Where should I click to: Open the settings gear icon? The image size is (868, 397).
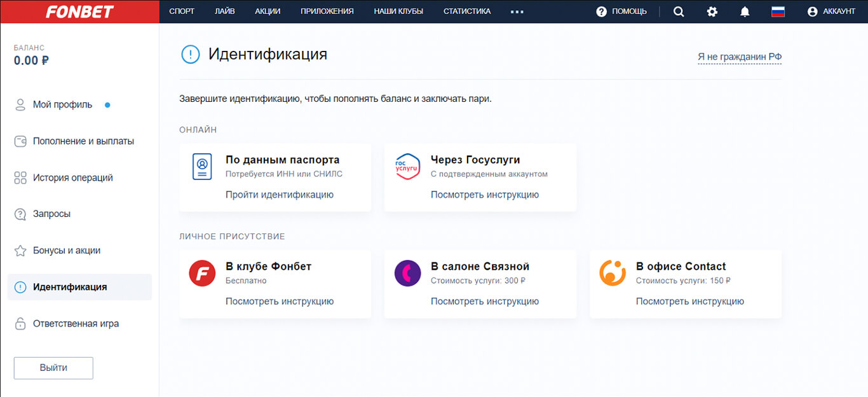712,11
